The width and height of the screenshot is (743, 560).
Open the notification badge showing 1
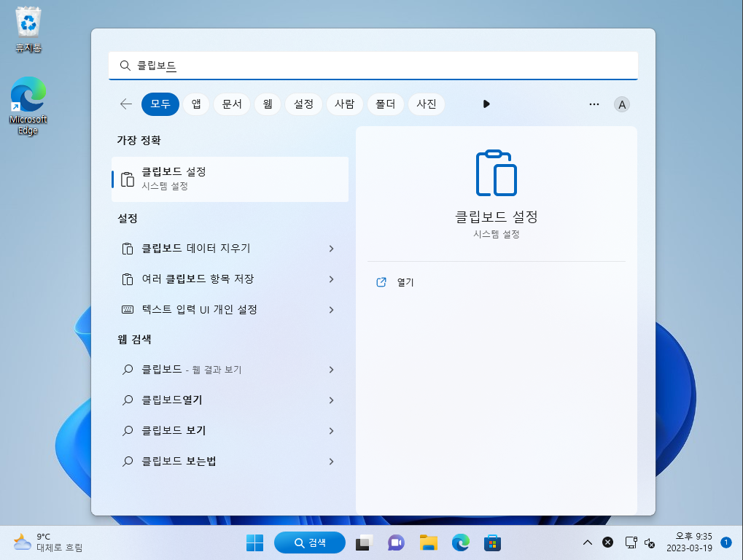coord(726,542)
